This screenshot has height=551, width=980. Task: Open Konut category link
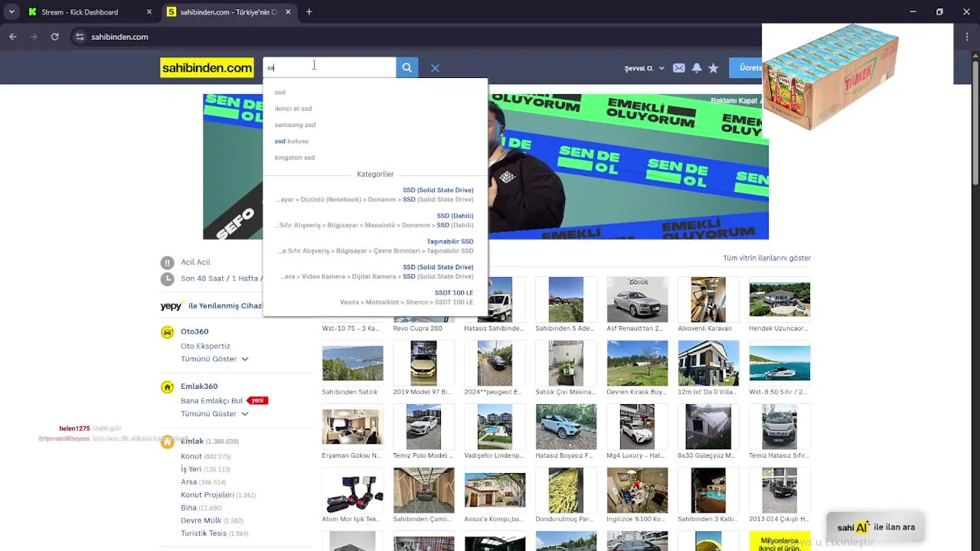click(x=191, y=457)
